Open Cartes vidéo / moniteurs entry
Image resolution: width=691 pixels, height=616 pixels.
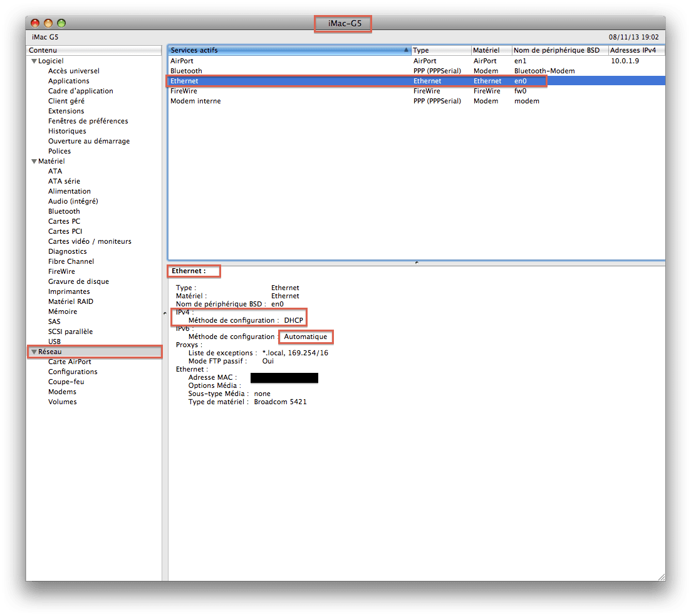tap(90, 241)
